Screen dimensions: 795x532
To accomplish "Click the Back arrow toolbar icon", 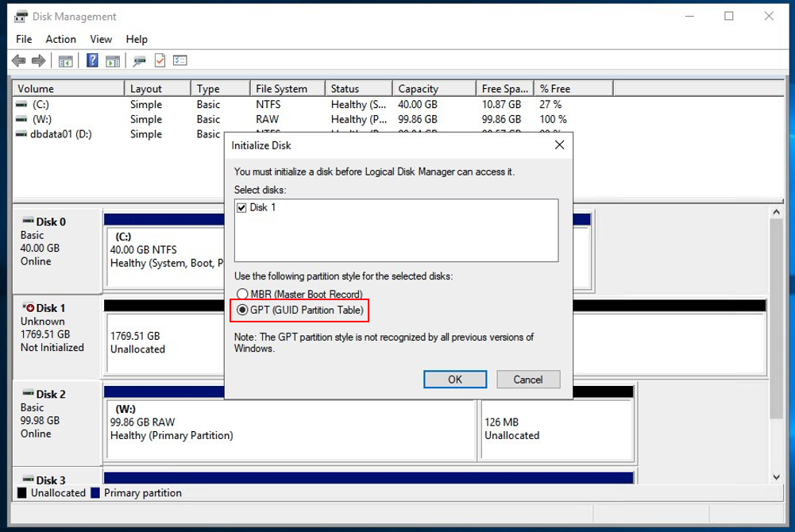I will (x=19, y=61).
